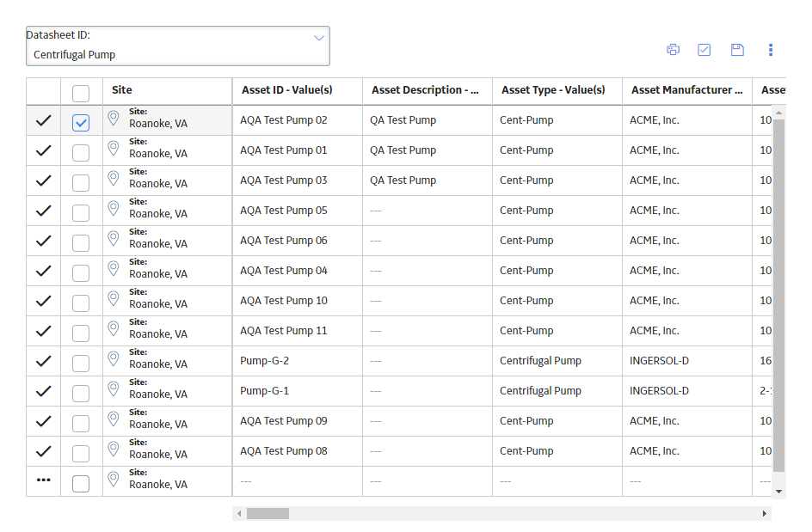The width and height of the screenshot is (812, 532).
Task: Select the 'AQA Test Pump 04' asset ID cell
Action: 298,271
